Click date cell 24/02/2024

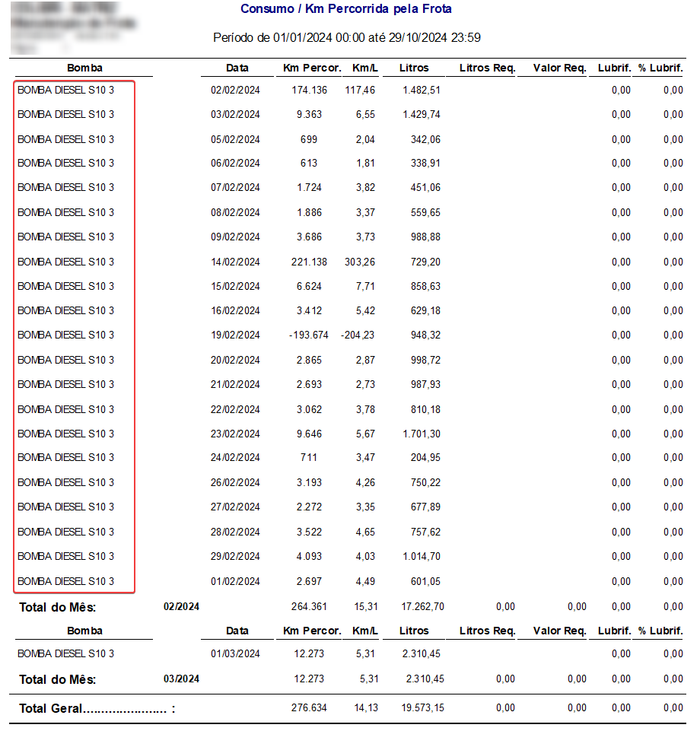pos(235,458)
